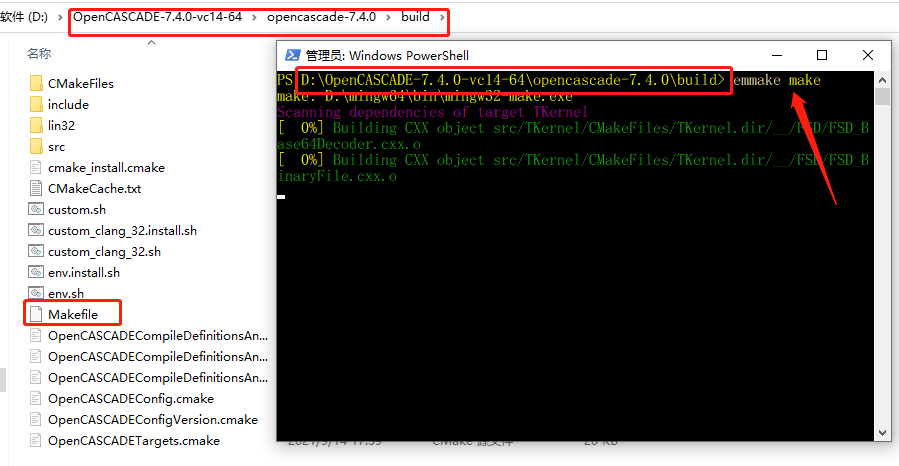Click the PowerShell scrollbar thumb
This screenshot has height=466, width=899.
[x=882, y=96]
